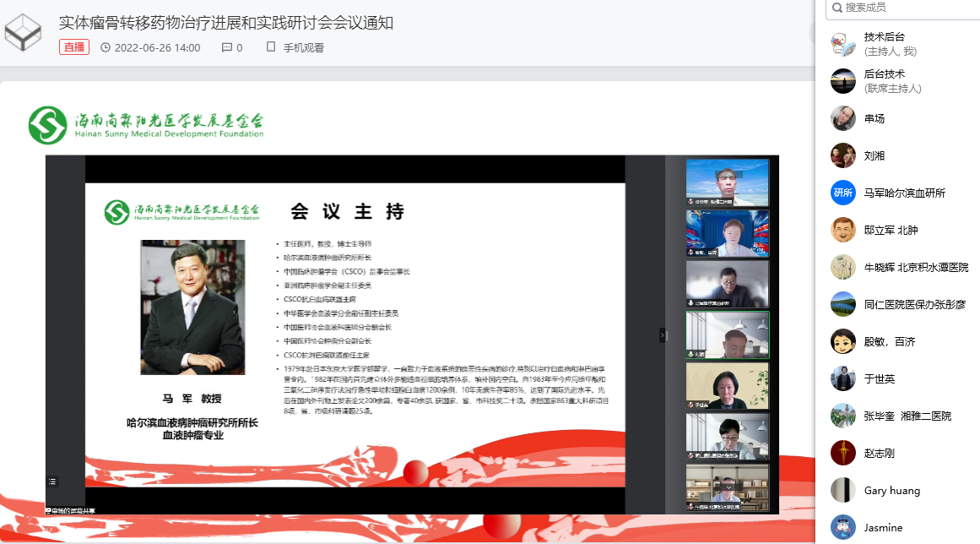The width and height of the screenshot is (980, 544).
Task: Click the cube logo icon at top left
Action: tap(23, 32)
